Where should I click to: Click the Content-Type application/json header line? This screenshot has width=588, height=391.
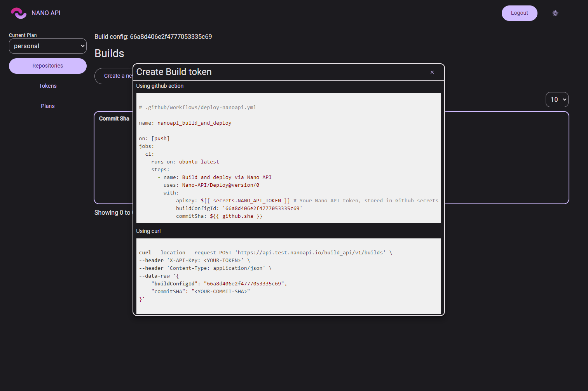pyautogui.click(x=205, y=268)
